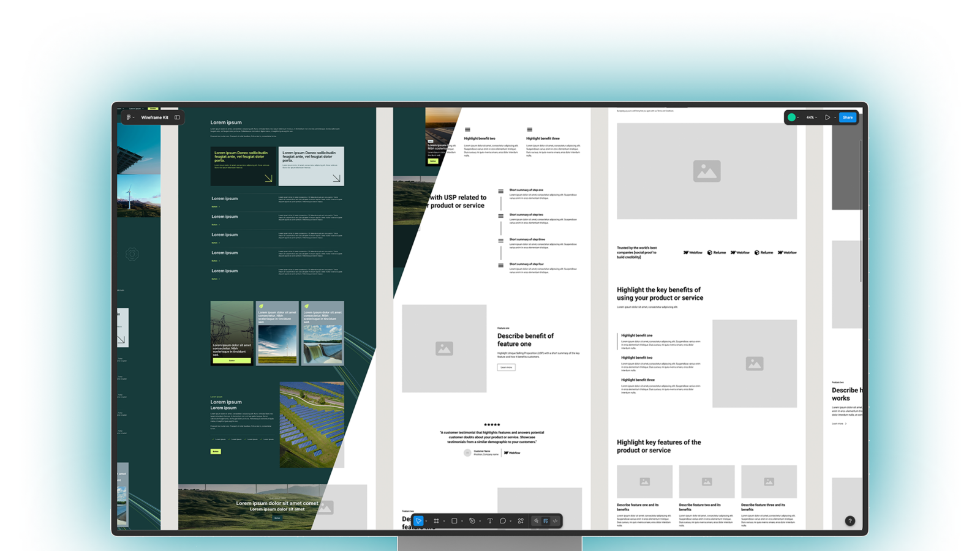Click the green button on the solar section

pos(216,451)
